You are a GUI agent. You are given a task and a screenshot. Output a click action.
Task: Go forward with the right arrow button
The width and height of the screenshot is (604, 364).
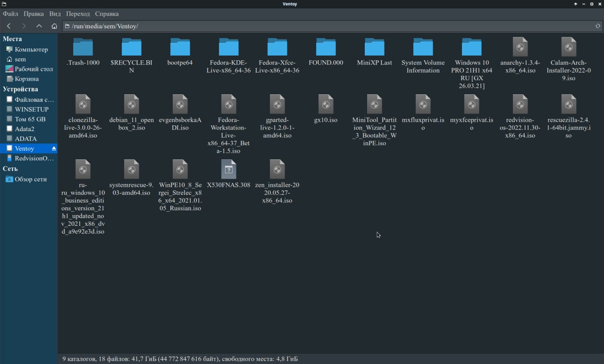(x=24, y=26)
